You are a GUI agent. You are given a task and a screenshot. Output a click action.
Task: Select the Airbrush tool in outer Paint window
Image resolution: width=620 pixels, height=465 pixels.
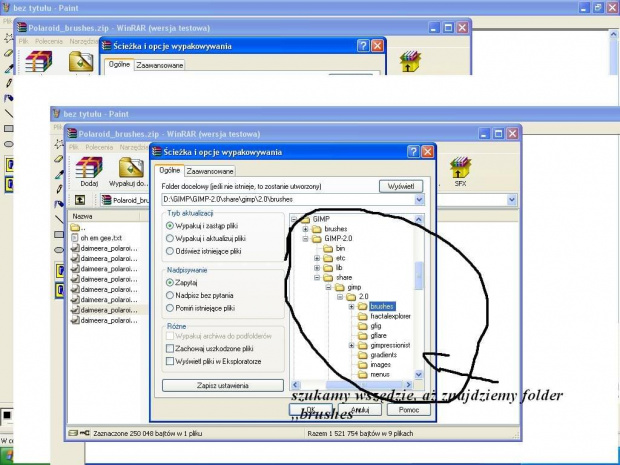tap(8, 98)
